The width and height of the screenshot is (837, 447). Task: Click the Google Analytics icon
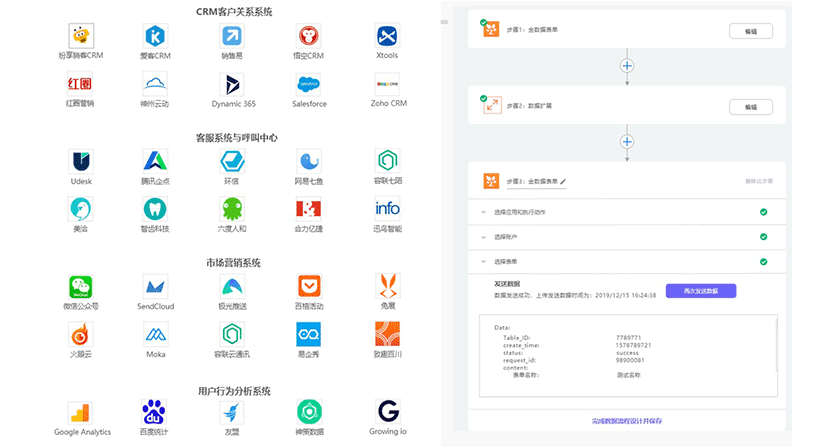81,413
